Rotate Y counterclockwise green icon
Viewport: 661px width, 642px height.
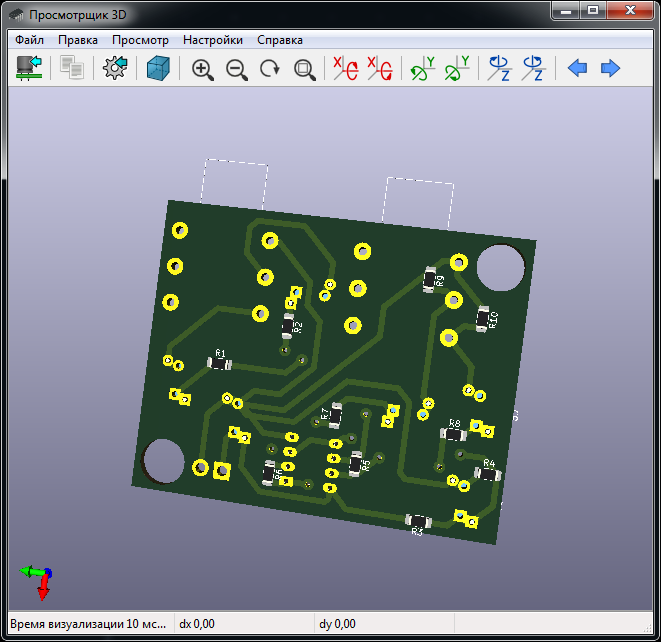(x=457, y=69)
